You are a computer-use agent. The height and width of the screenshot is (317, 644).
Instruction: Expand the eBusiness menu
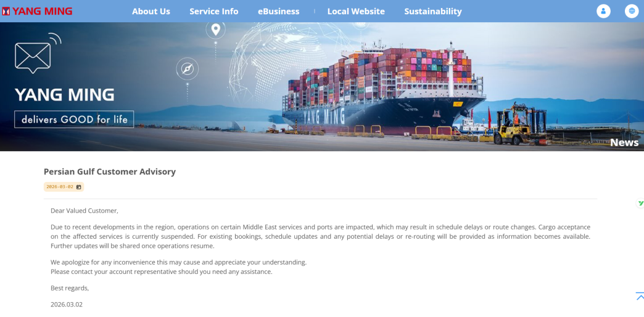(x=278, y=12)
